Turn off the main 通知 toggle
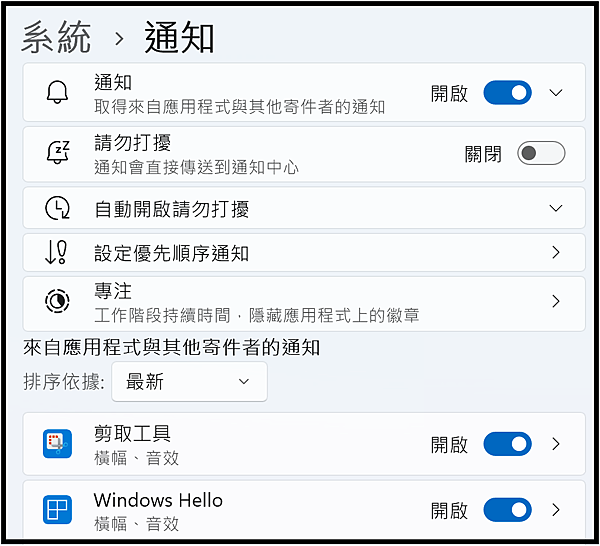Screen dimensions: 600x546 (507, 93)
